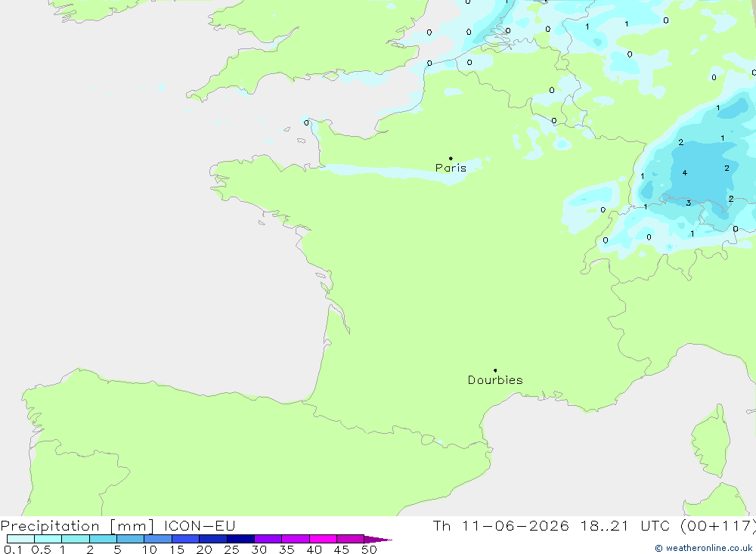Click the '0.5' legend scale value

click(x=41, y=549)
